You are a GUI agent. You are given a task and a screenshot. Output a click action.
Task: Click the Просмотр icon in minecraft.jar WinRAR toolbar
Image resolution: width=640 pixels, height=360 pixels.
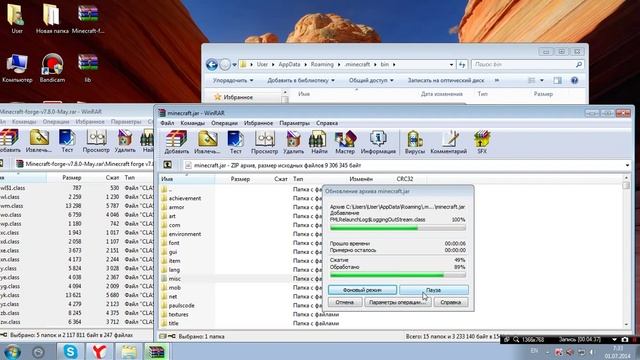[x=264, y=142]
